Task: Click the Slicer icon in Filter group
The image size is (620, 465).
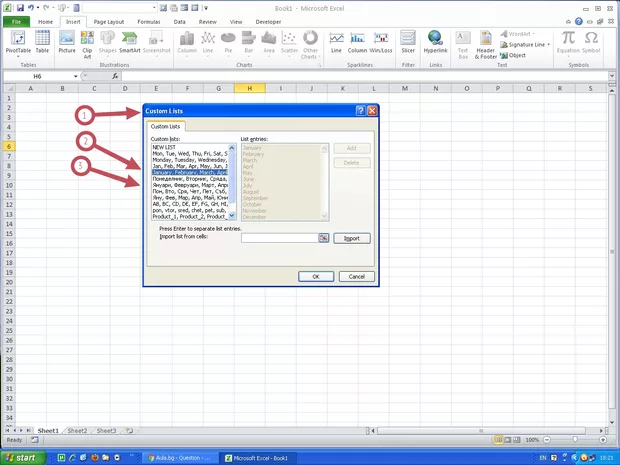Action: [407, 40]
